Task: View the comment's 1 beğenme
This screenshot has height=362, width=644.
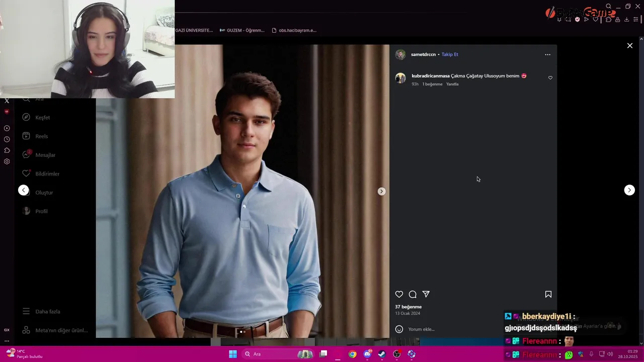Action: (432, 84)
